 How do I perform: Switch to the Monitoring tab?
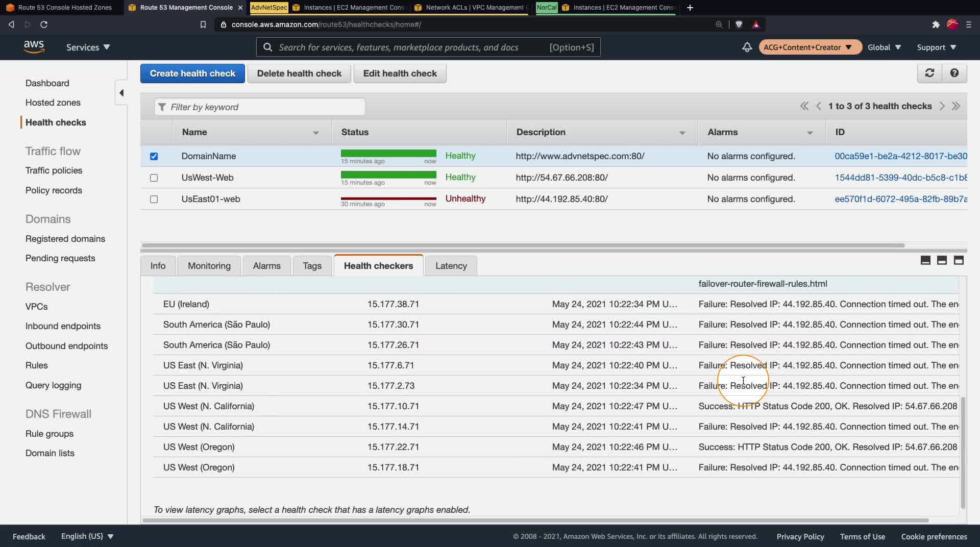(x=209, y=266)
